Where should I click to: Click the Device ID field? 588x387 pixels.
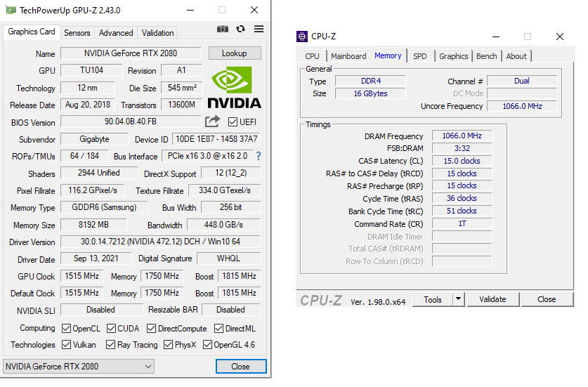(216, 139)
